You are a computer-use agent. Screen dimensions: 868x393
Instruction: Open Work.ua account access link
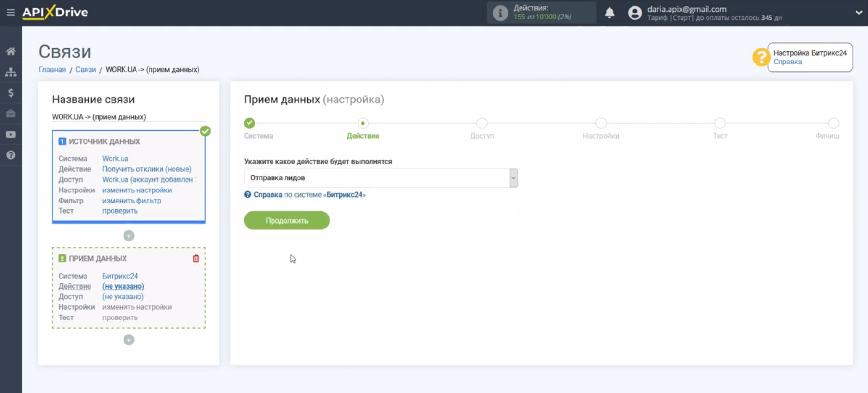pyautogui.click(x=149, y=180)
